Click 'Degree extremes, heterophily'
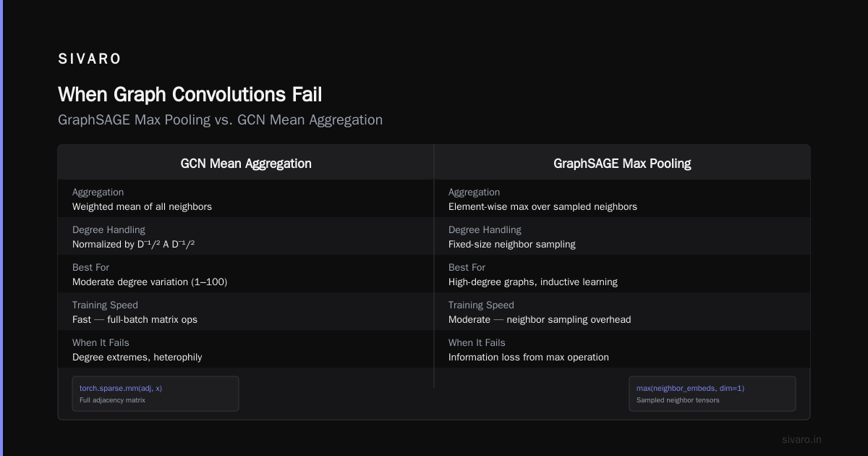Screen dimensions: 868x456 pyautogui.click(x=137, y=358)
